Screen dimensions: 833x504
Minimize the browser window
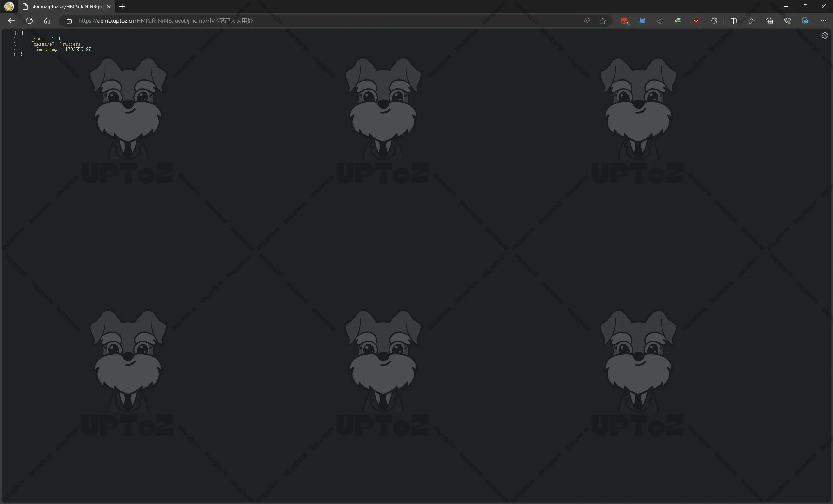pyautogui.click(x=786, y=7)
